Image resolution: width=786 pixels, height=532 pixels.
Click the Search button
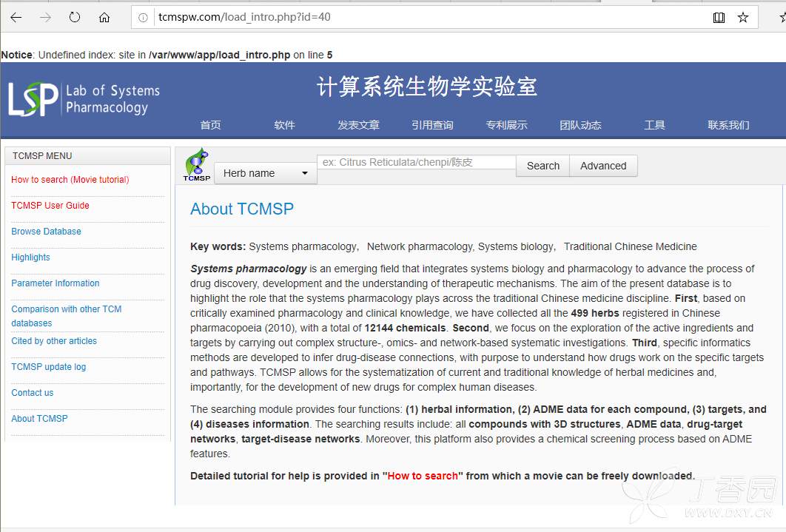tap(543, 166)
